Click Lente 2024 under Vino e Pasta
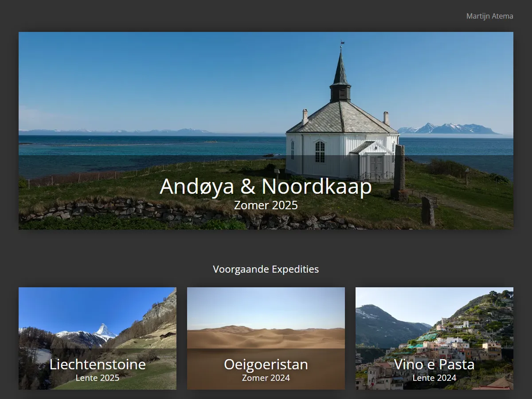Screen dimensions: 532x399 click(434, 378)
